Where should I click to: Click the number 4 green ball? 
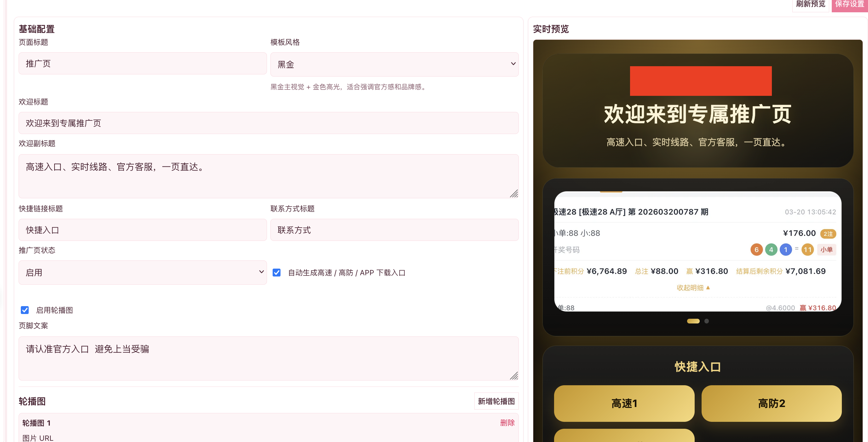click(x=771, y=250)
